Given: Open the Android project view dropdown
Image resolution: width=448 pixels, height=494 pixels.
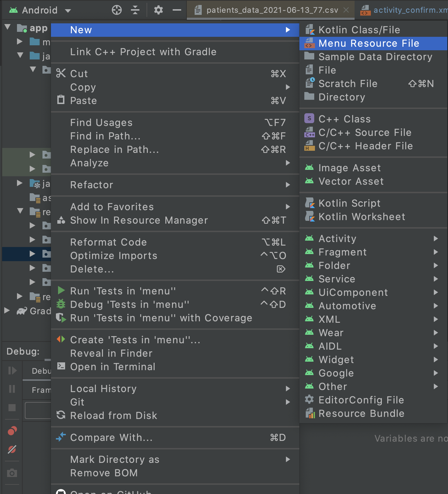Looking at the screenshot, I should pyautogui.click(x=68, y=11).
